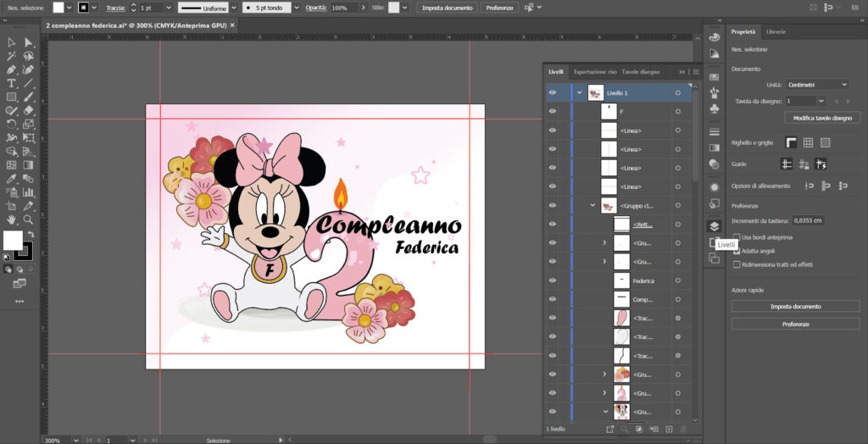This screenshot has width=868, height=444.
Task: Collapse the Livello 1 layer tree
Action: (x=580, y=93)
